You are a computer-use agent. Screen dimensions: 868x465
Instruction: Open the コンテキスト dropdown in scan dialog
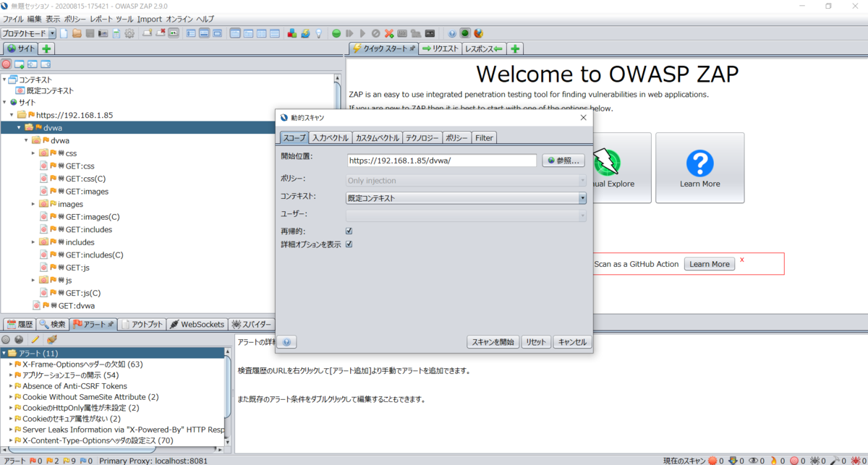(x=582, y=198)
